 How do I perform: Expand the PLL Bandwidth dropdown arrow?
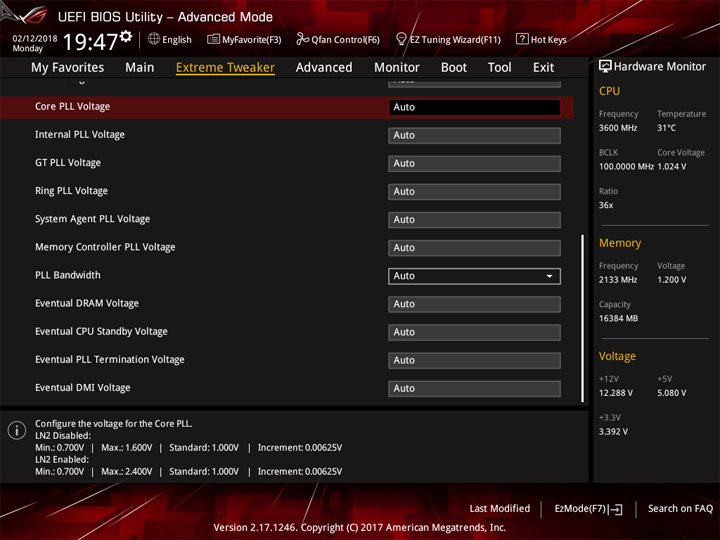click(549, 276)
